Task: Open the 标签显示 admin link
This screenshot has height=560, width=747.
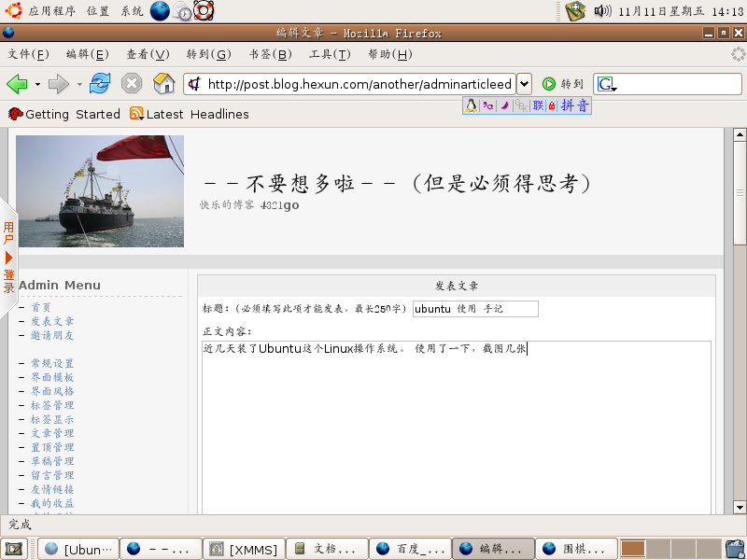Action: click(52, 419)
